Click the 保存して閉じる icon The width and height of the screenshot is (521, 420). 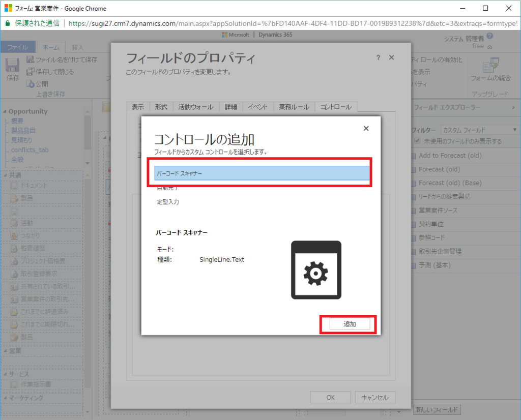click(30, 71)
